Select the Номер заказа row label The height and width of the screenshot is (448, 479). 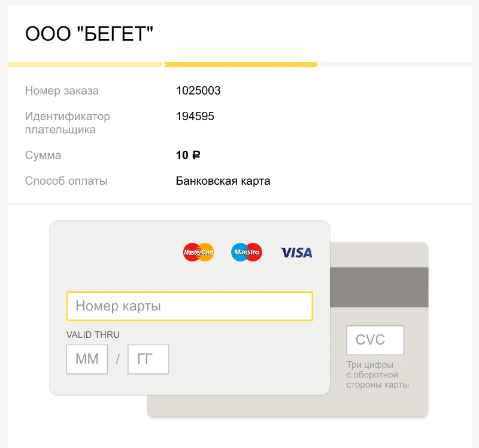[62, 90]
